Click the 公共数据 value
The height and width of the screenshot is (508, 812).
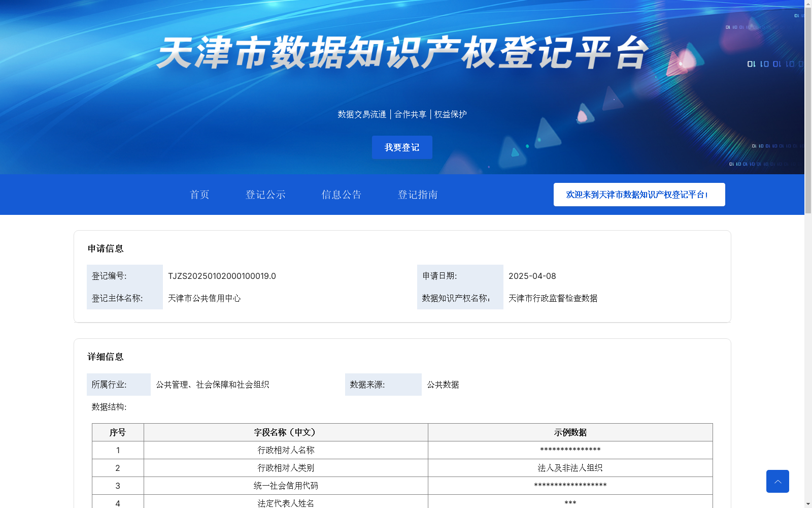coord(443,385)
